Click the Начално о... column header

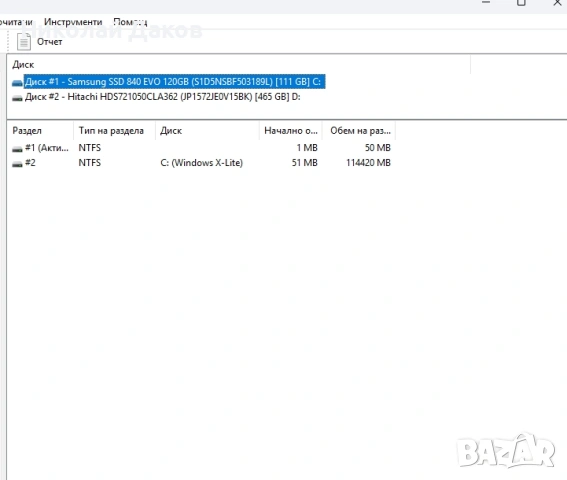(291, 131)
